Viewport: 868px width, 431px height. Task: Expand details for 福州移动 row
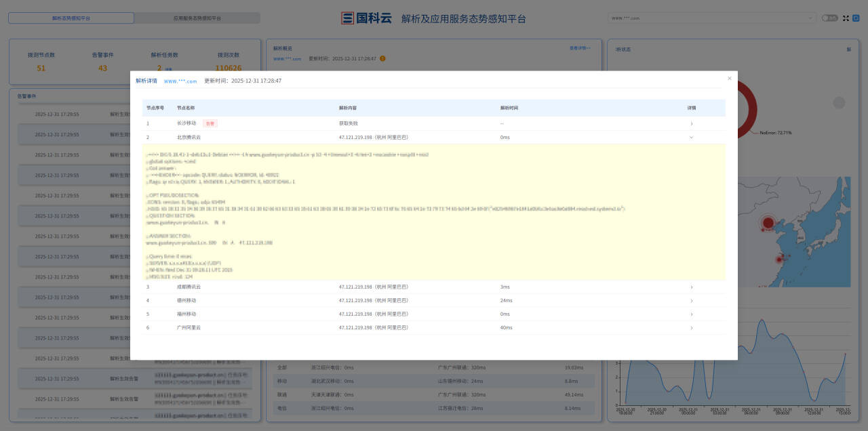[691, 314]
